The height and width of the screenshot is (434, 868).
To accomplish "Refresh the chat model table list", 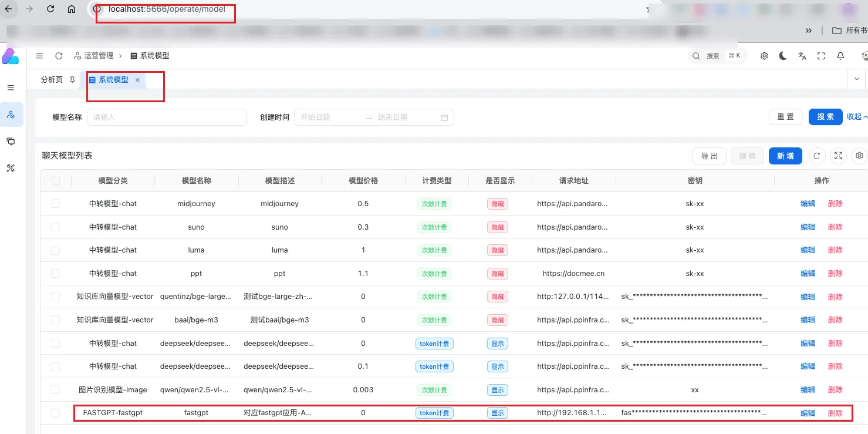I will (817, 156).
